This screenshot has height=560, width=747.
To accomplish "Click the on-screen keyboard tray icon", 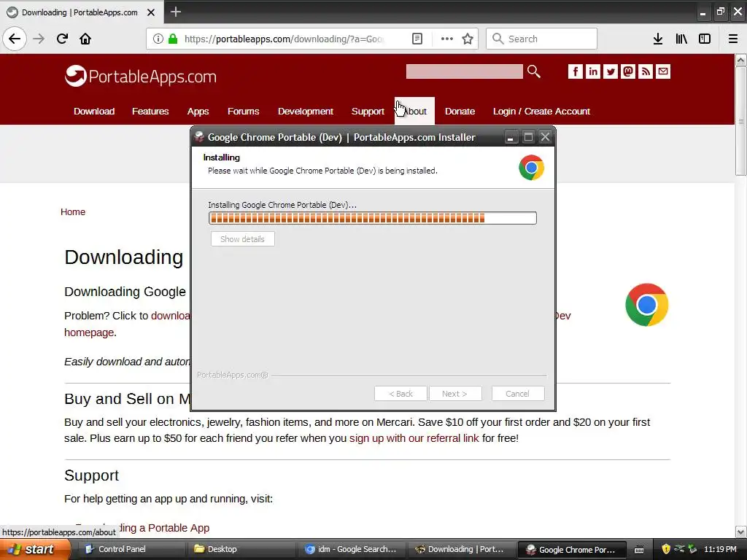I will (x=639, y=550).
